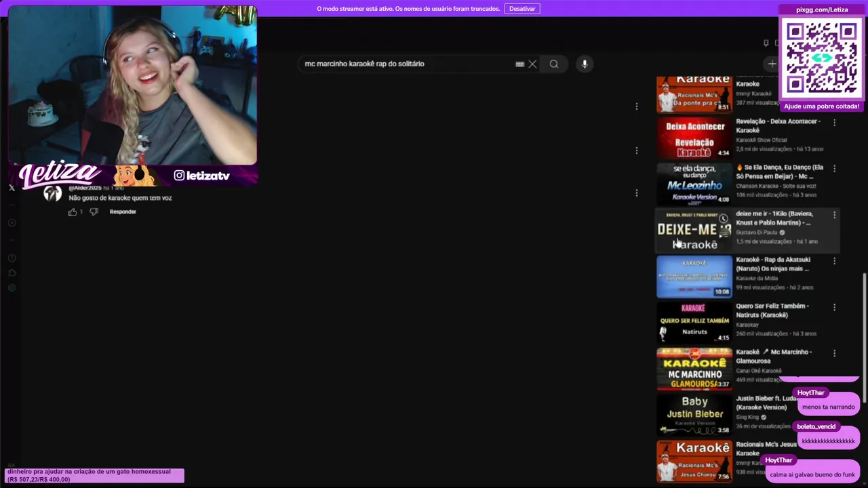The image size is (868, 488).
Task: Open more options for 'Revelação - Deixa Acontecer'
Action: click(x=834, y=123)
